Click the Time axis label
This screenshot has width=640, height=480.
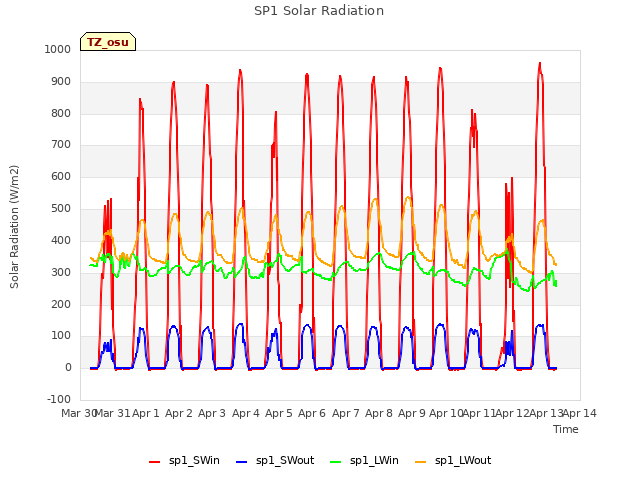[x=566, y=429]
